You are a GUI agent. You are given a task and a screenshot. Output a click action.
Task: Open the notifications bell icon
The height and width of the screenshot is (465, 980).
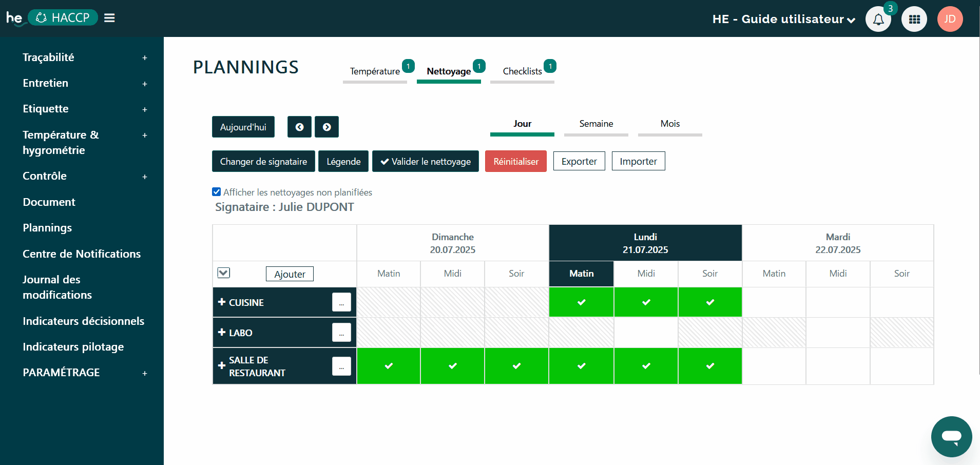click(878, 19)
